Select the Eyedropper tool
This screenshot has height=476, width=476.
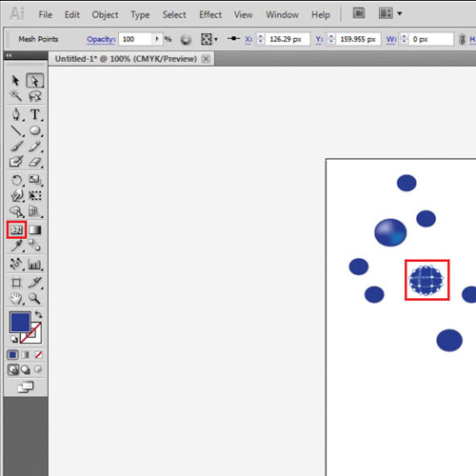16,246
